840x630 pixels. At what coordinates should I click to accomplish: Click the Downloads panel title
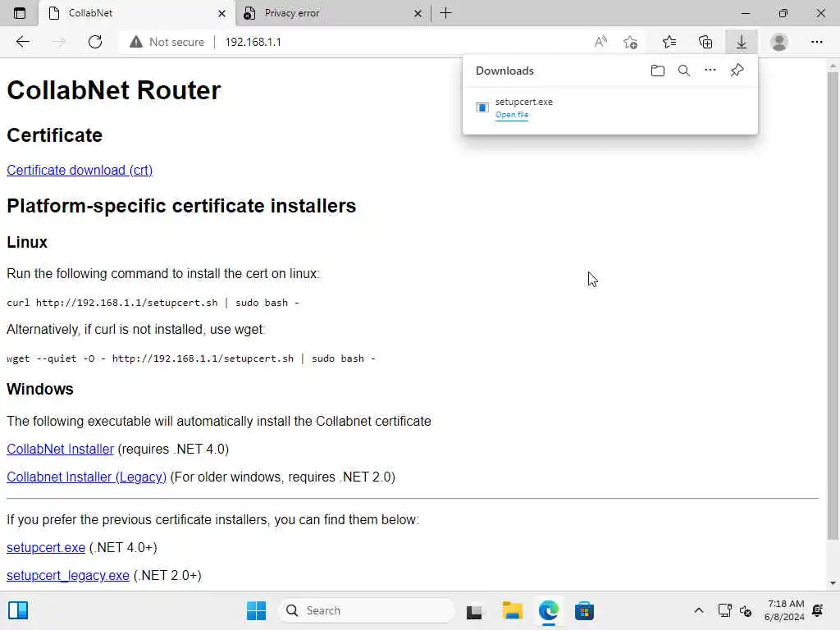click(x=504, y=71)
